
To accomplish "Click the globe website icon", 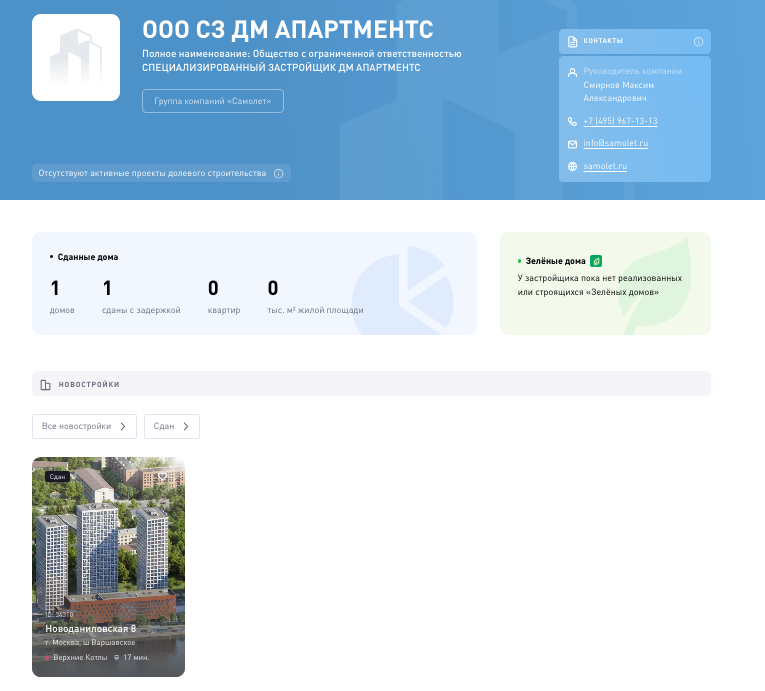I will tap(572, 166).
